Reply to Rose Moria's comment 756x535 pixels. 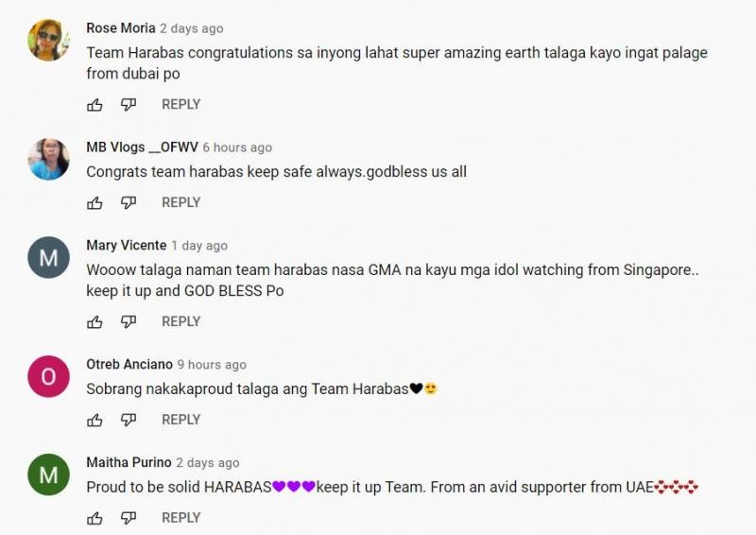[180, 105]
